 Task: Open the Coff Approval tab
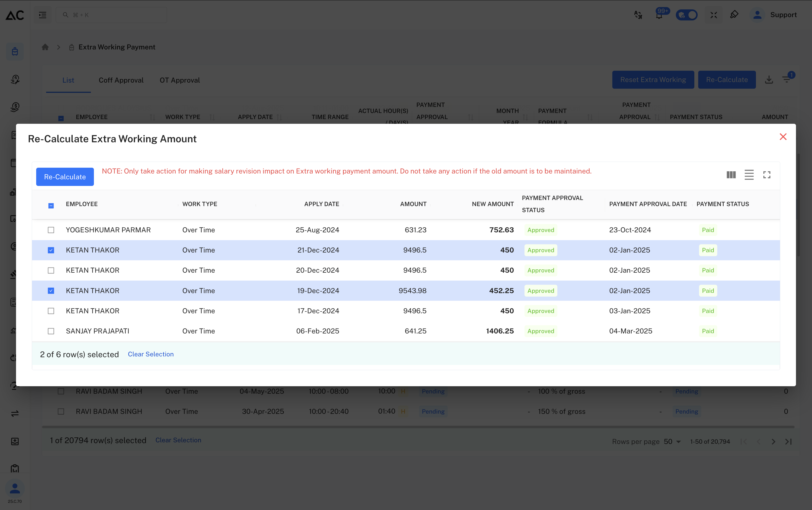click(x=121, y=80)
